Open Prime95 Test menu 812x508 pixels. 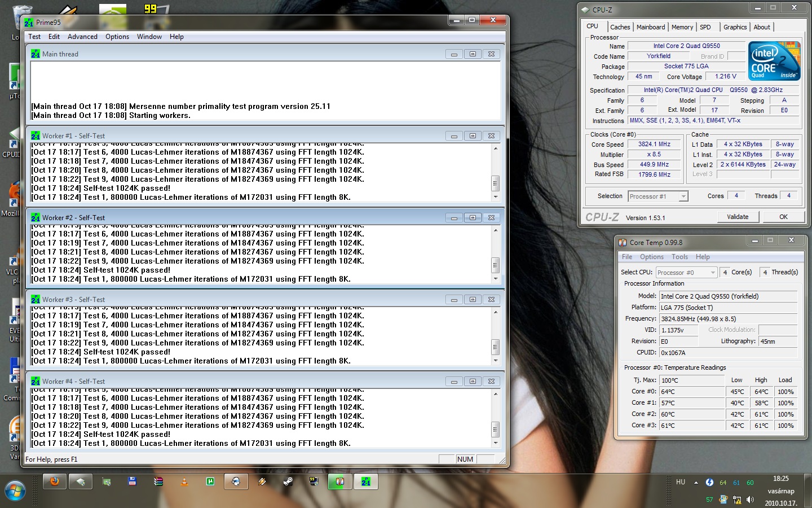click(x=34, y=37)
